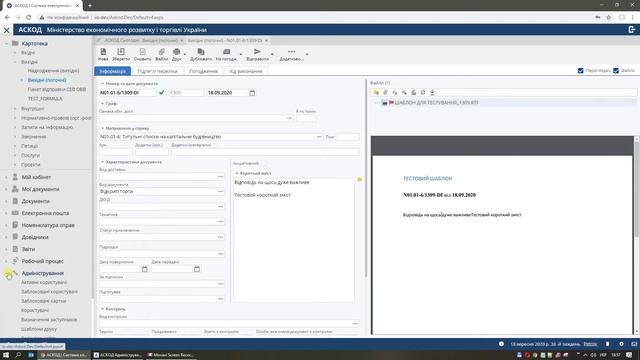Click into the Короткий зміст text area
640x360 pixels.
coord(293,240)
